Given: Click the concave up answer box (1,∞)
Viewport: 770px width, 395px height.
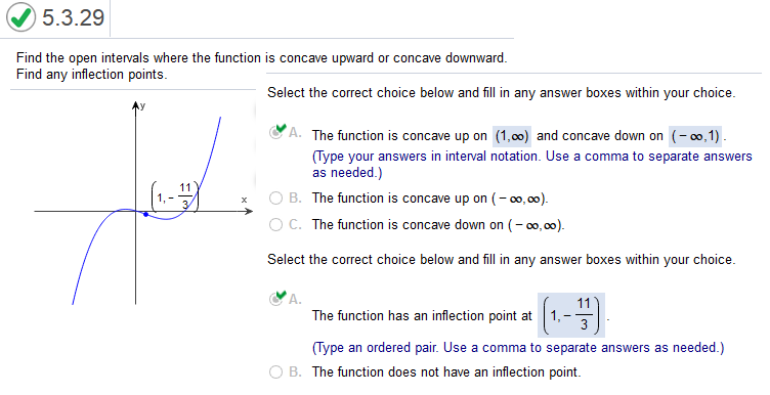Looking at the screenshot, I should tap(512, 136).
